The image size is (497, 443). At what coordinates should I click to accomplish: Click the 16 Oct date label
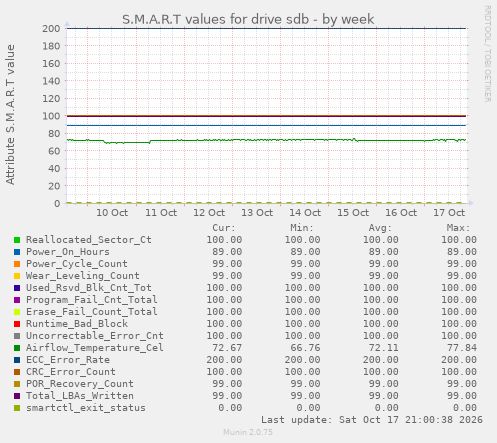[x=401, y=213]
